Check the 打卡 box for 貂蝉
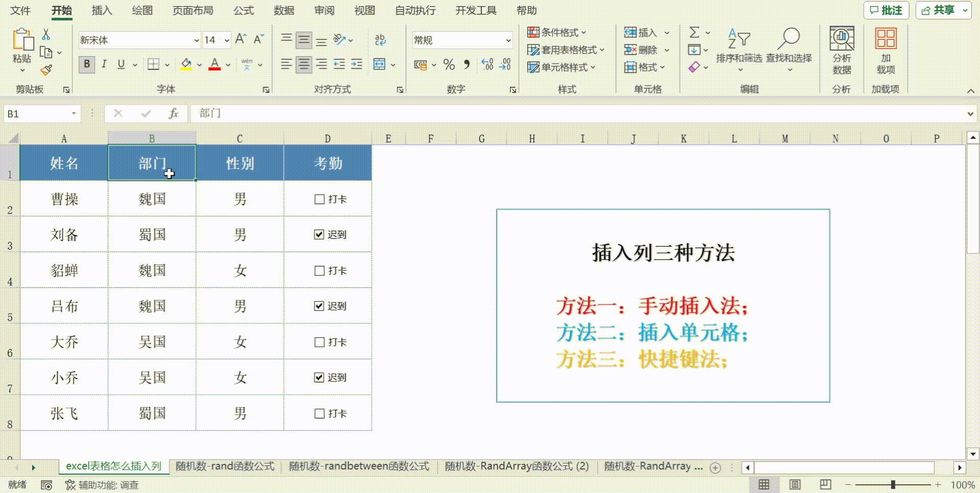The image size is (980, 493). click(319, 271)
